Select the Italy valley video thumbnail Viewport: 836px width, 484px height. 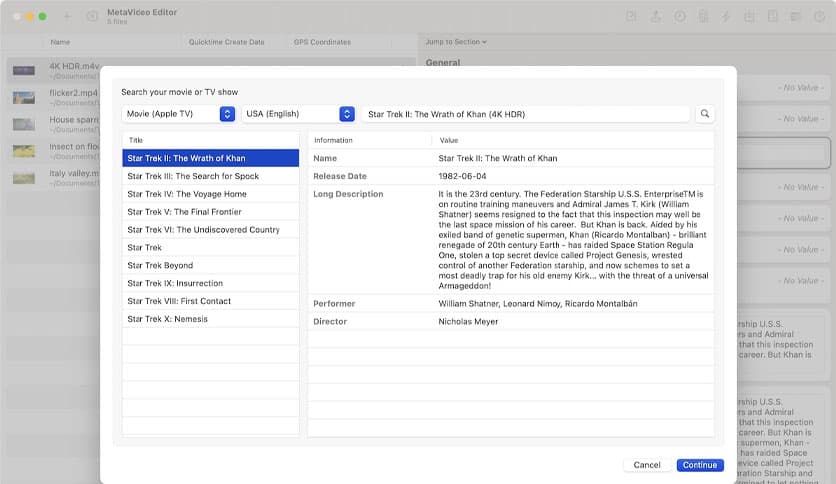point(24,178)
